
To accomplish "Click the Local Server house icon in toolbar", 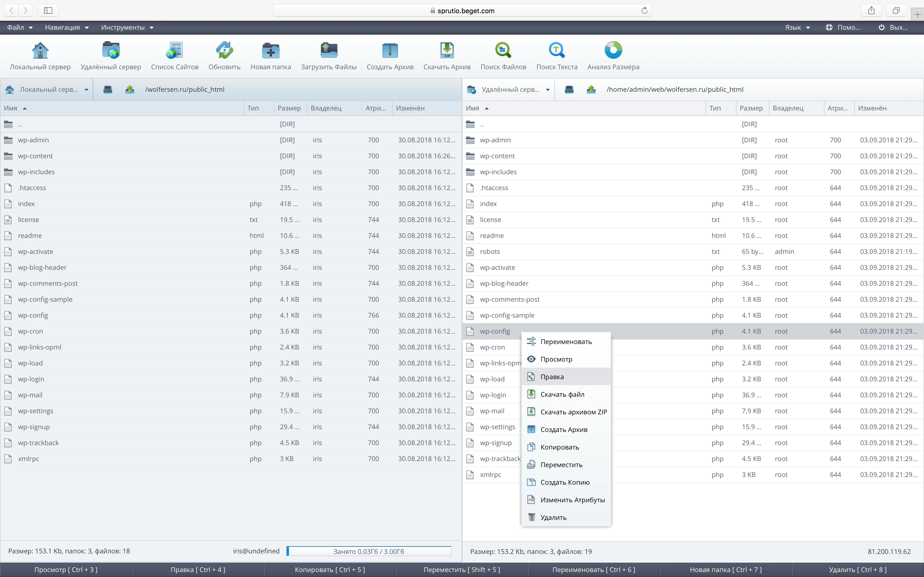I will [x=40, y=50].
